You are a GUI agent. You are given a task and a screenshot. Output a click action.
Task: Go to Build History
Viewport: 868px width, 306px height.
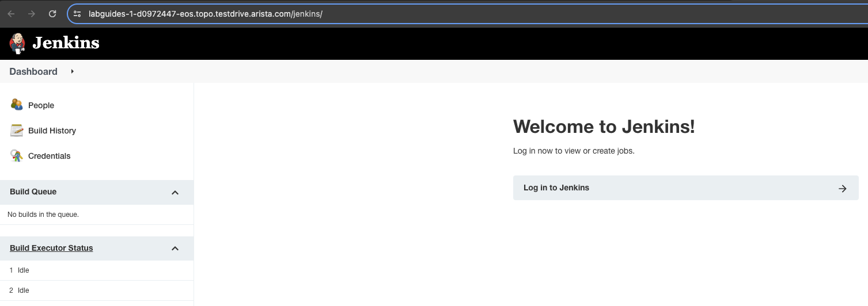click(x=52, y=131)
